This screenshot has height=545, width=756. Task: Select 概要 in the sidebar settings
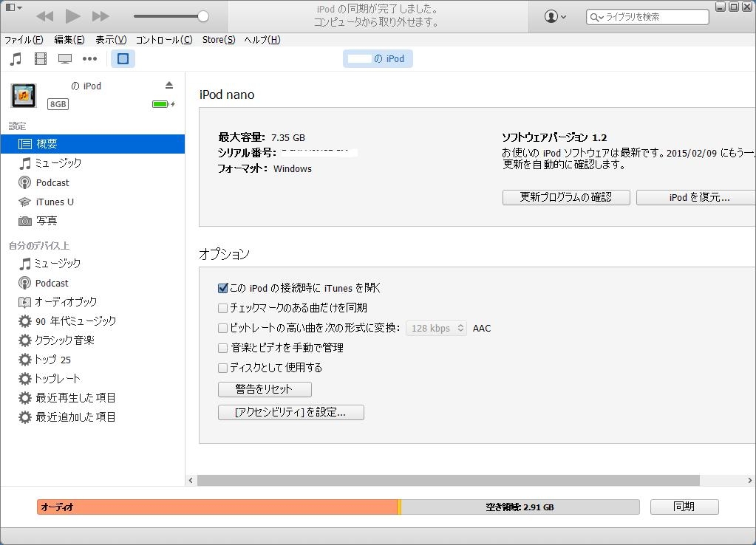pyautogui.click(x=92, y=143)
